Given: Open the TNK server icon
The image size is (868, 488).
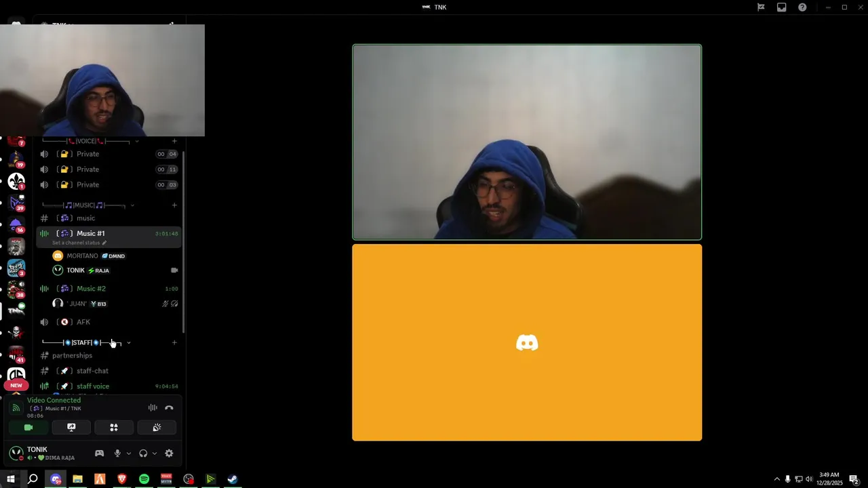Looking at the screenshot, I should (16, 311).
